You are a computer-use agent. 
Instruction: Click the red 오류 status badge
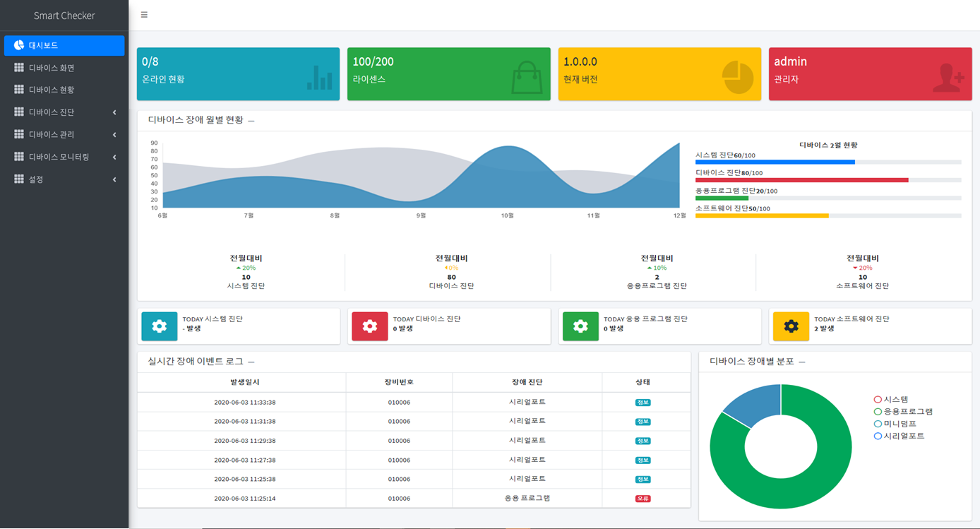point(643,499)
